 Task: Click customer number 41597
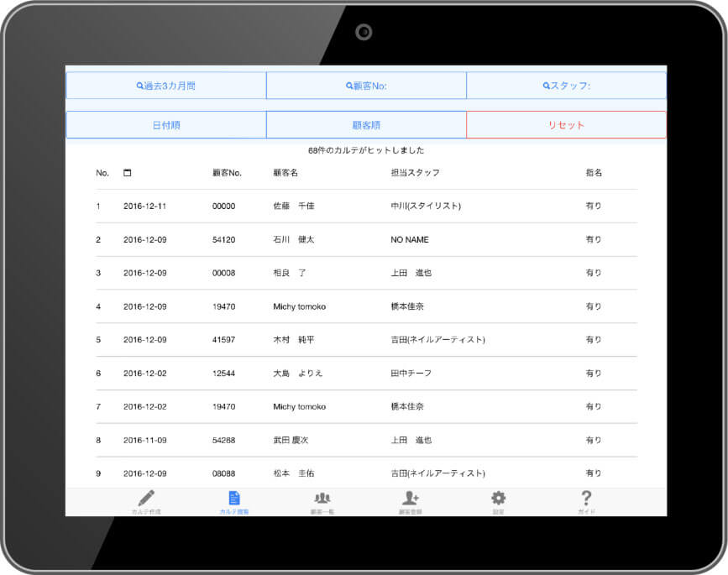[224, 340]
